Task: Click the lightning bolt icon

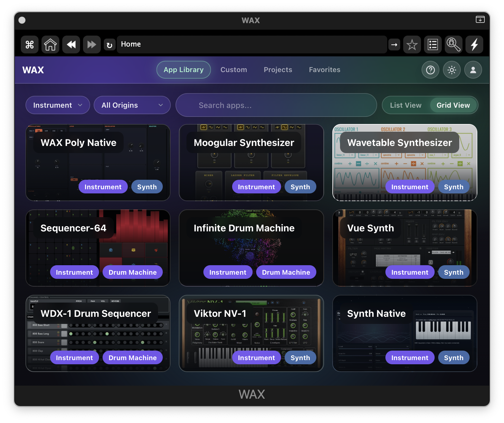Action: coord(474,44)
